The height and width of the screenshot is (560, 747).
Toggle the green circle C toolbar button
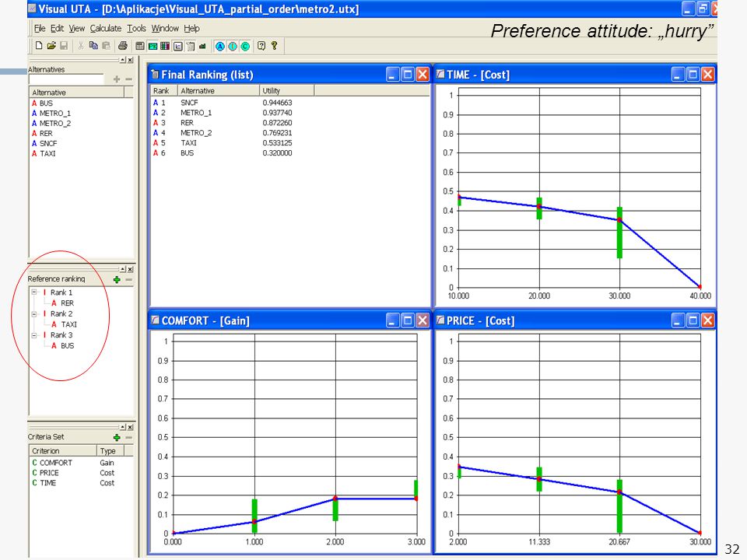245,46
